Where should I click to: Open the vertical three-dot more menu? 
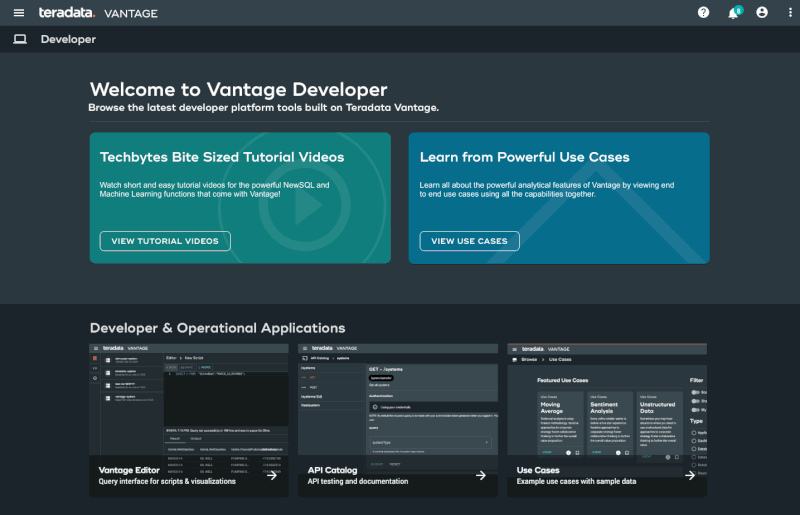pos(790,13)
